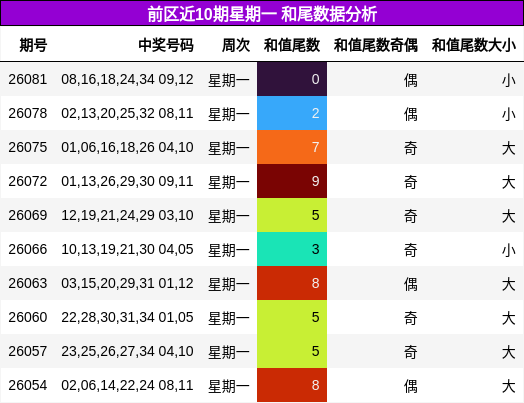Click the teal cell with 3
The height and width of the screenshot is (403, 524).
point(292,249)
